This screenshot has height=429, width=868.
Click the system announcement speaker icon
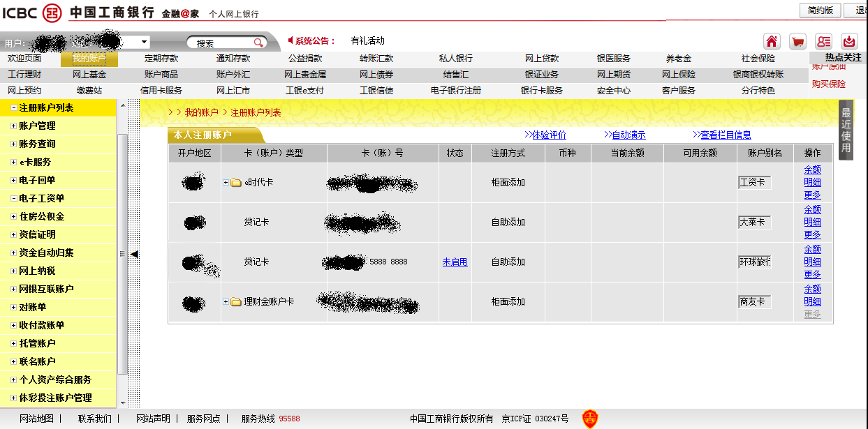290,40
